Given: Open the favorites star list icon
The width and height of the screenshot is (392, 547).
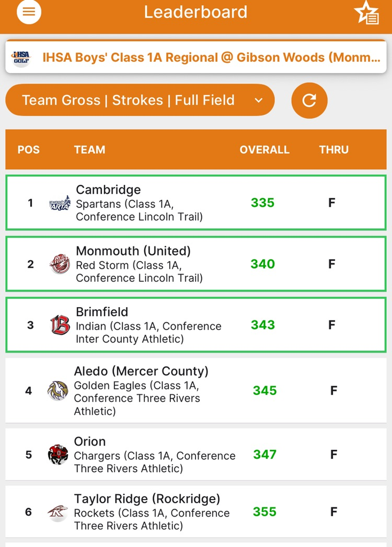Looking at the screenshot, I should (x=367, y=13).
